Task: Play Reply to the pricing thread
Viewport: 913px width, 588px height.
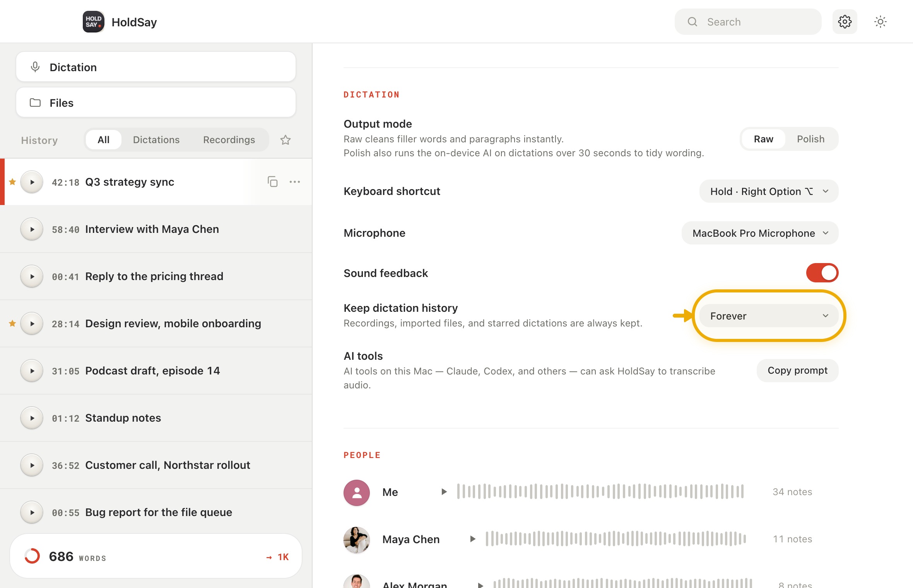Action: (32, 276)
